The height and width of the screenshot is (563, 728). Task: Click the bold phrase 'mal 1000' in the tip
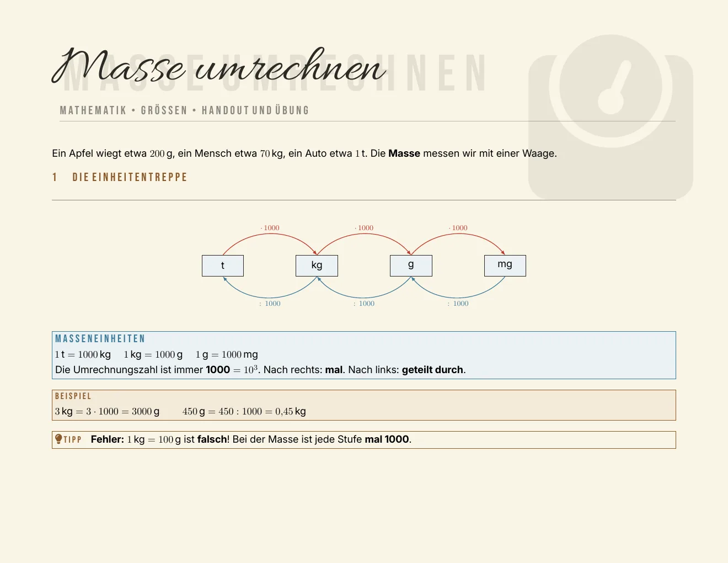coord(387,439)
